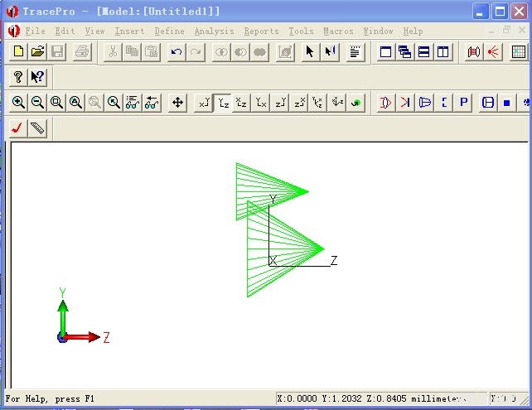Save the current model
This screenshot has width=532, height=410.
click(x=57, y=52)
